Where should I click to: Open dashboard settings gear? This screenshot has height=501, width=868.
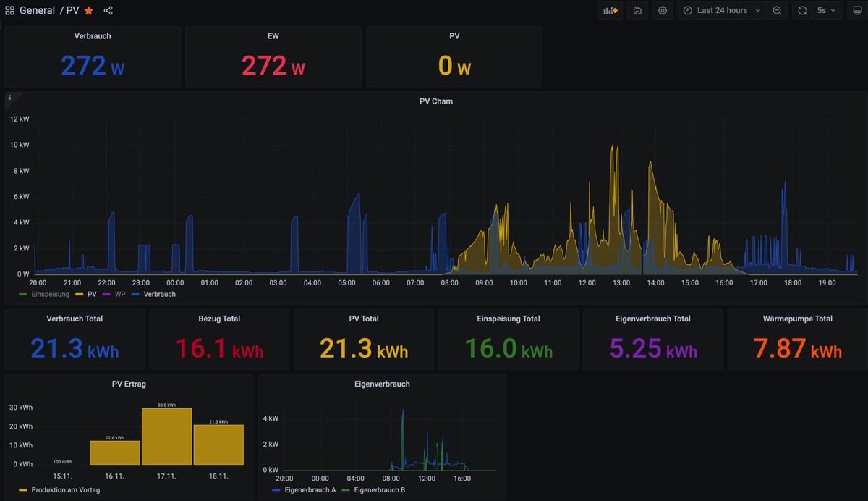pos(663,11)
